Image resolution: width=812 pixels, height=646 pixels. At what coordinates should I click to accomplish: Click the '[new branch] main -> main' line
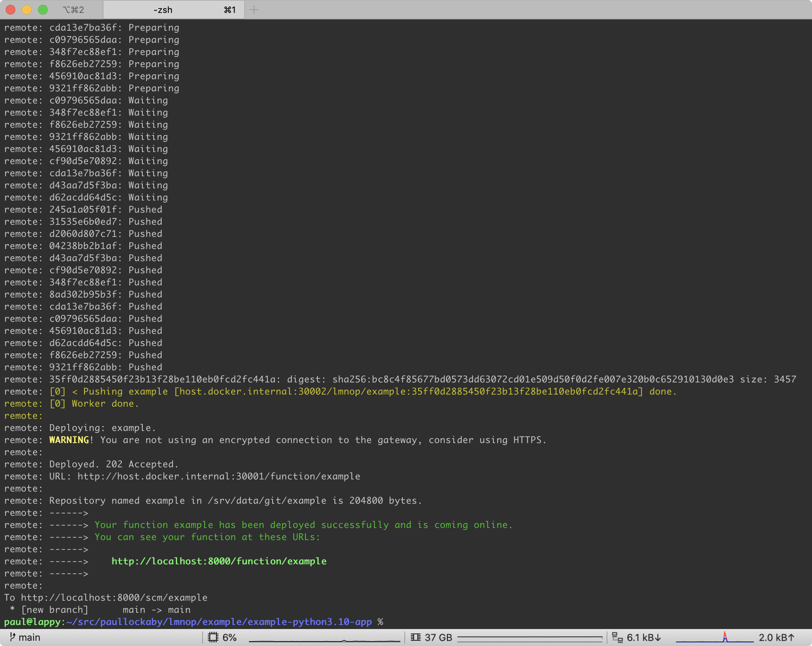100,610
